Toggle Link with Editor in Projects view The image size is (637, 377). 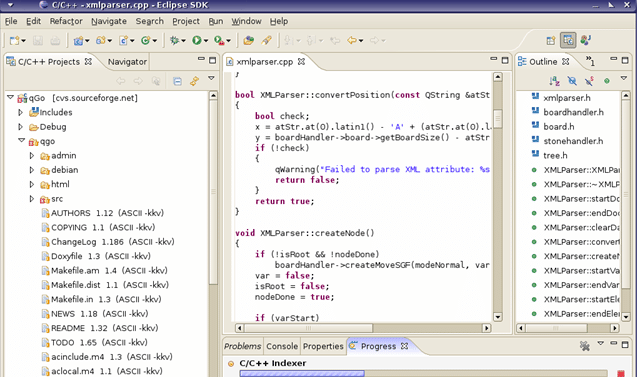[x=195, y=81]
